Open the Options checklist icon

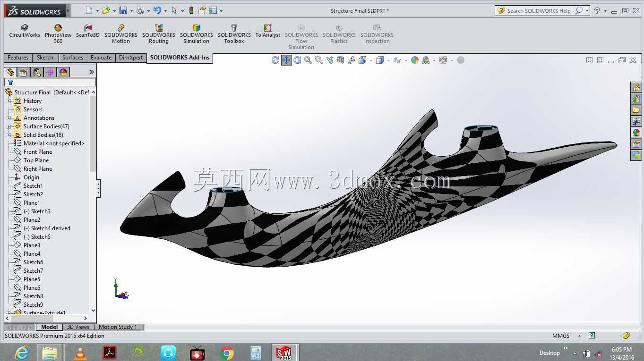(x=213, y=10)
